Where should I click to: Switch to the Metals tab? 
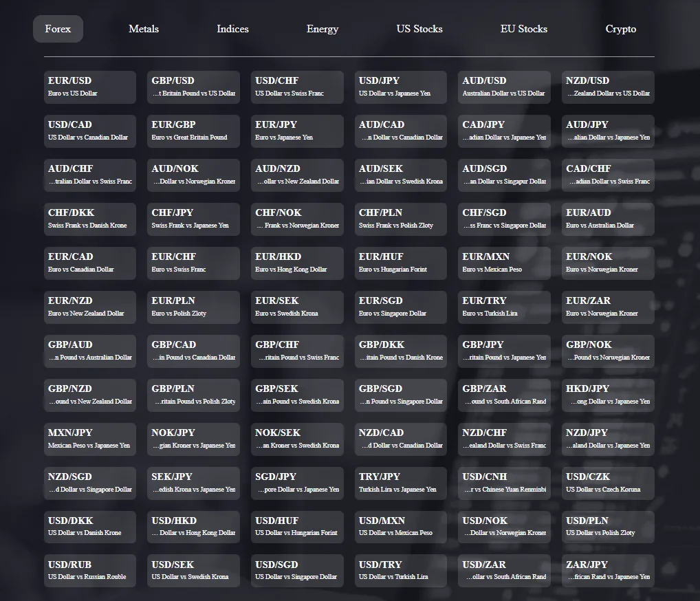tap(143, 29)
